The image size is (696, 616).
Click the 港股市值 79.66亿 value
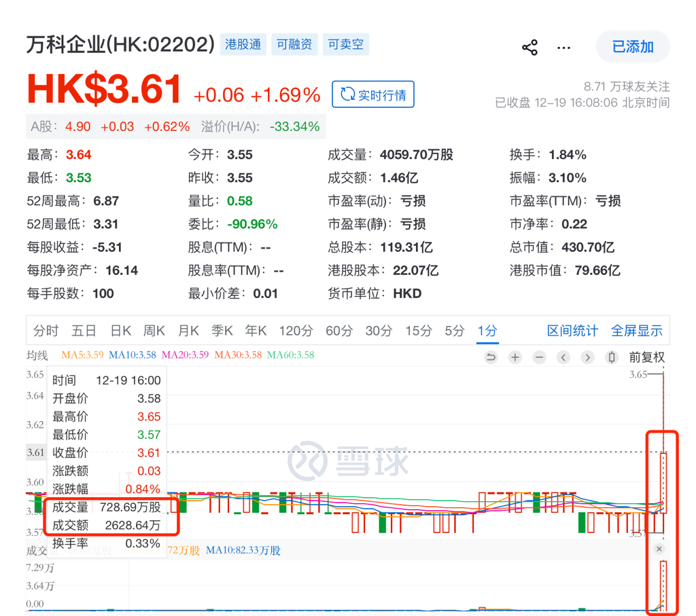point(597,270)
